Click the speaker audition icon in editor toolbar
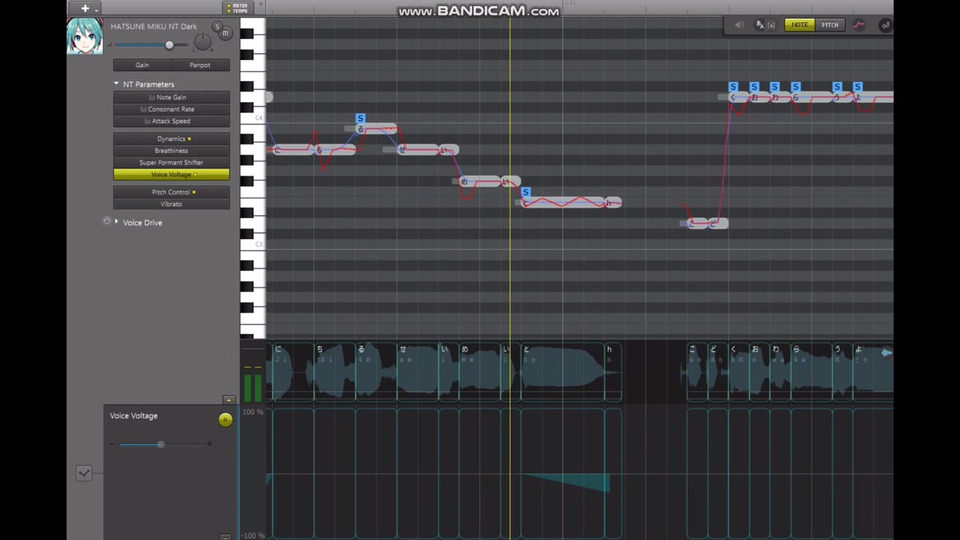The image size is (960, 540). (x=739, y=25)
